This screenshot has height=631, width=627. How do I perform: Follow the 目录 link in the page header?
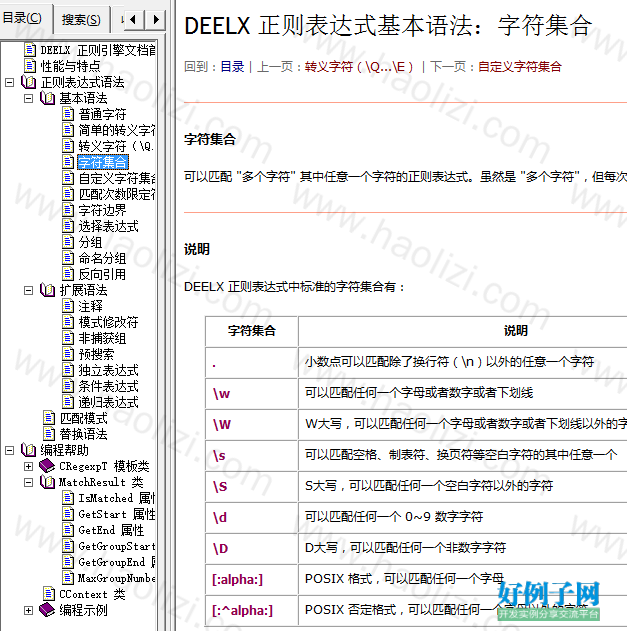point(232,66)
